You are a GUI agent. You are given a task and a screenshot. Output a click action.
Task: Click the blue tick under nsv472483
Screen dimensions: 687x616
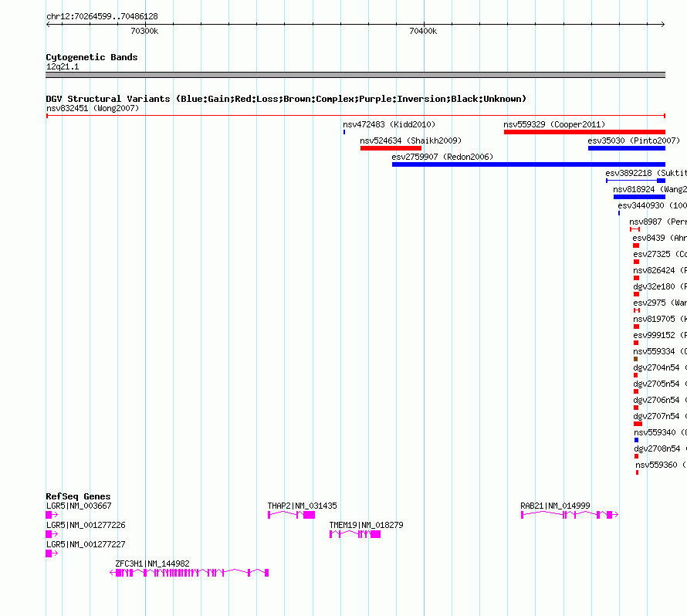(344, 132)
